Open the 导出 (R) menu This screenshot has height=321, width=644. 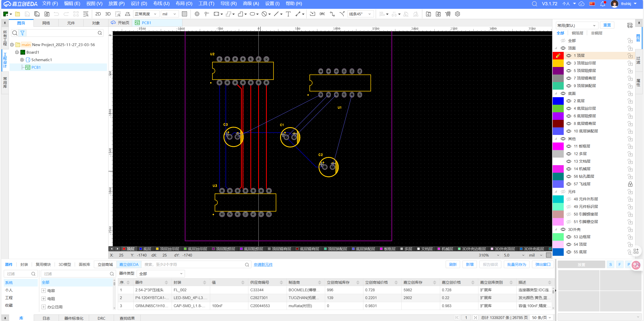point(229,4)
